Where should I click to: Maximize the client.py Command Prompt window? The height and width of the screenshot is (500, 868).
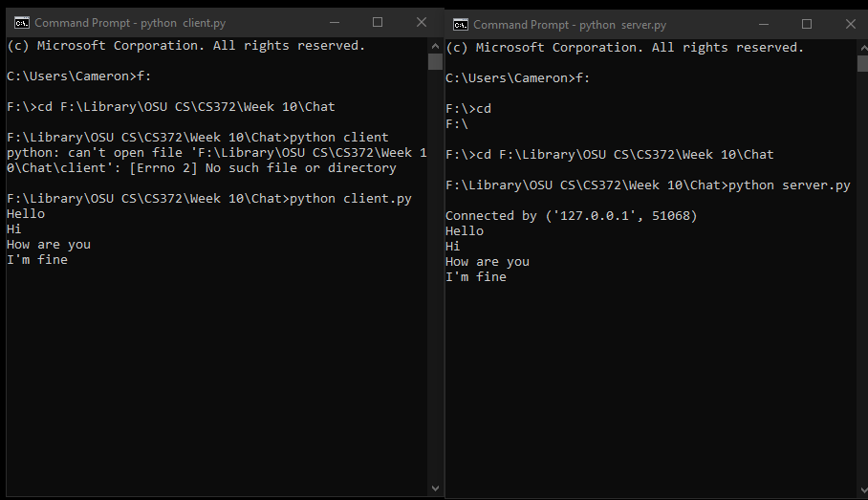pyautogui.click(x=378, y=23)
